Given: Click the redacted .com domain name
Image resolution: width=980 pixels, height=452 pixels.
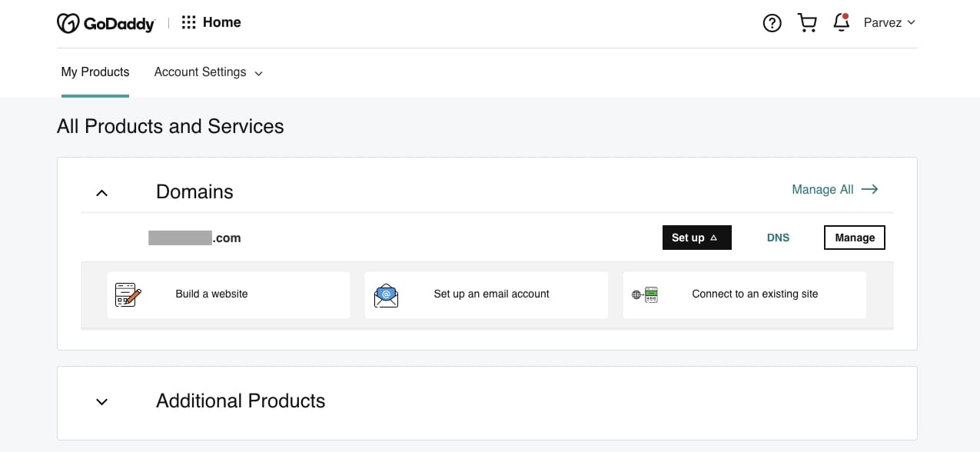Looking at the screenshot, I should [x=194, y=238].
